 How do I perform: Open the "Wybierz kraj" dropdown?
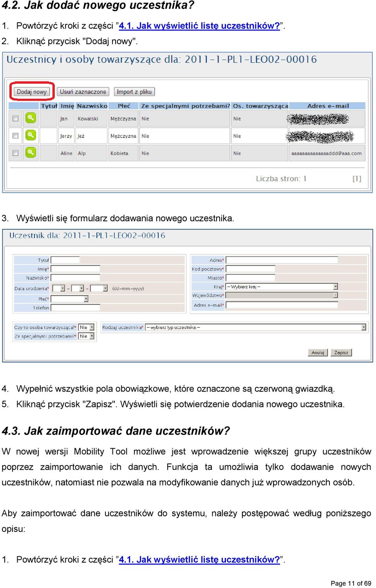pos(282,287)
